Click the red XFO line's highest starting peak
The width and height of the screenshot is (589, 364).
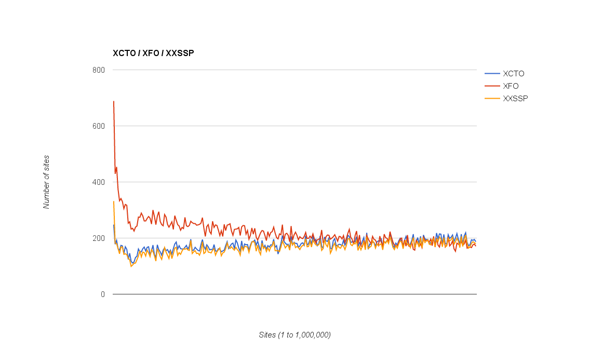pyautogui.click(x=114, y=101)
